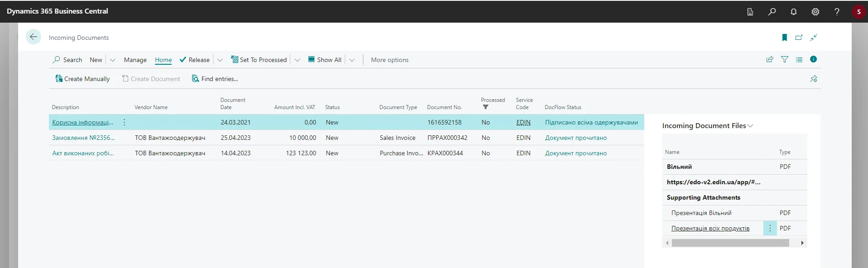Open the Manage menu
Image resolution: width=868 pixels, height=268 pixels.
point(135,60)
